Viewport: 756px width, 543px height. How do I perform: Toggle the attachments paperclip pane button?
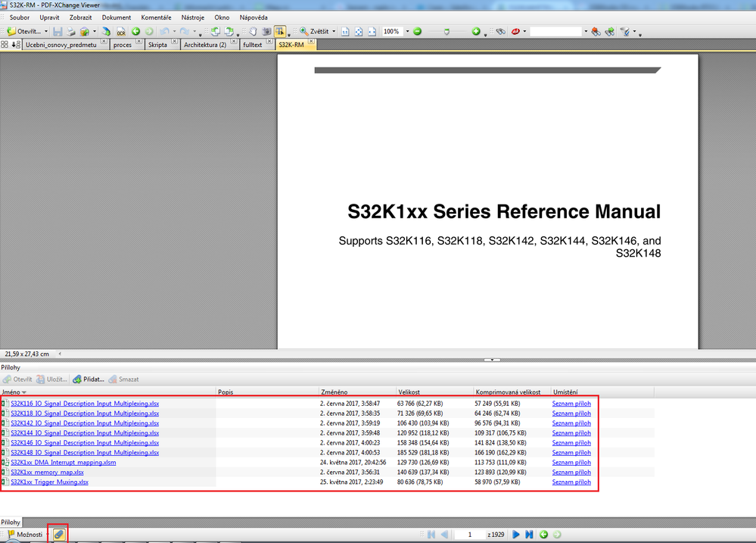coord(59,535)
